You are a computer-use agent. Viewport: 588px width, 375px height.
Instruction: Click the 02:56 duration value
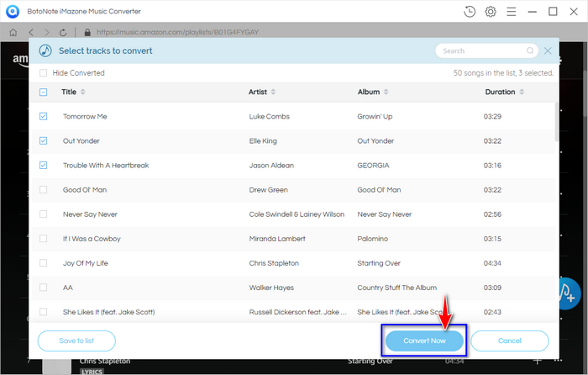point(492,214)
